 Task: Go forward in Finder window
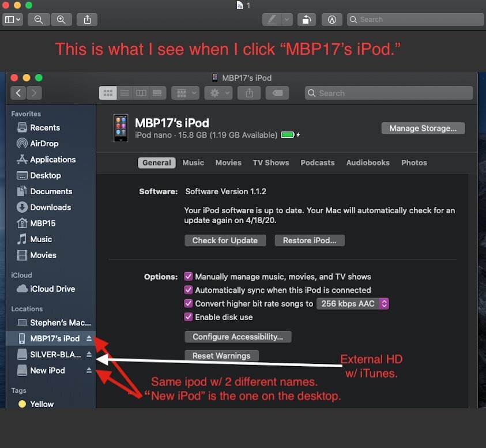34,93
